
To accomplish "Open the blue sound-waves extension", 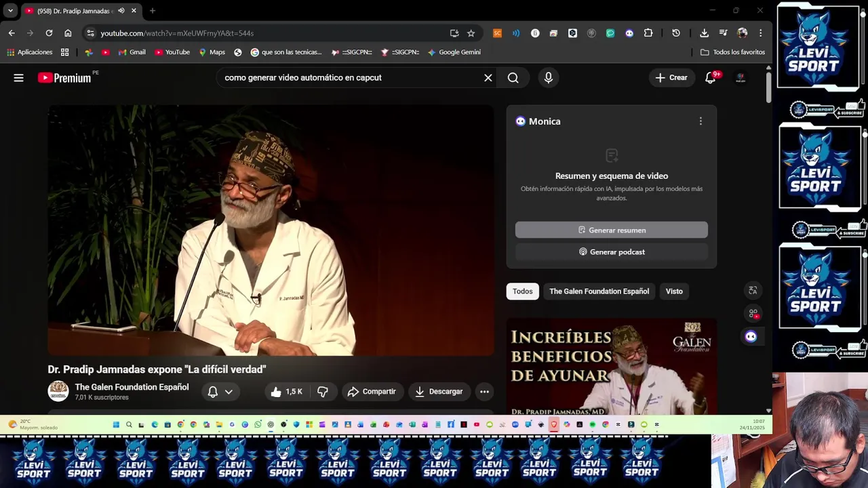I will click(516, 33).
